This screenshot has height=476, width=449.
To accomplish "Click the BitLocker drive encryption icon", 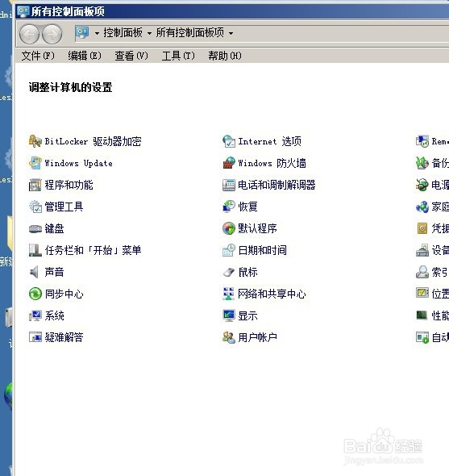I will [x=35, y=141].
